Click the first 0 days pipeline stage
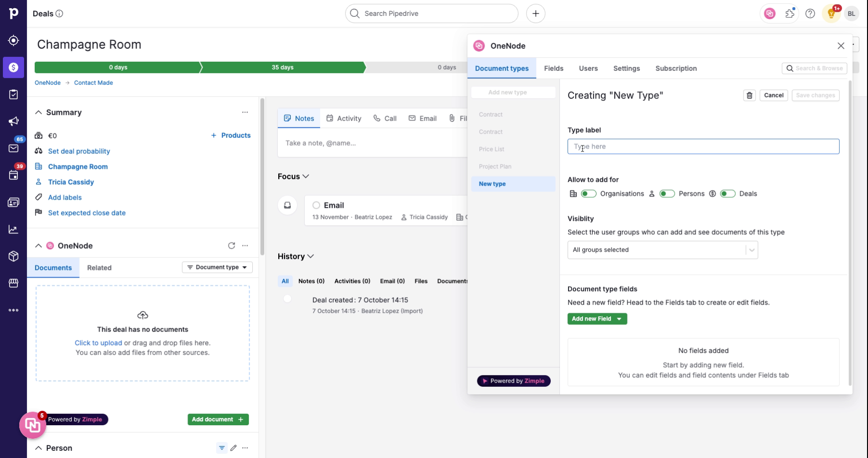The image size is (868, 458). pyautogui.click(x=118, y=67)
